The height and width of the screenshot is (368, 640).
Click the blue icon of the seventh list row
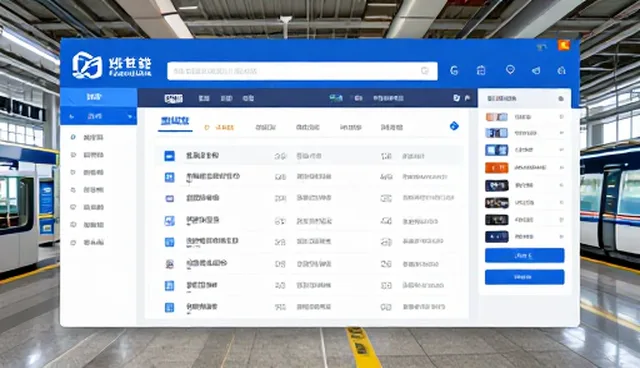tap(169, 286)
